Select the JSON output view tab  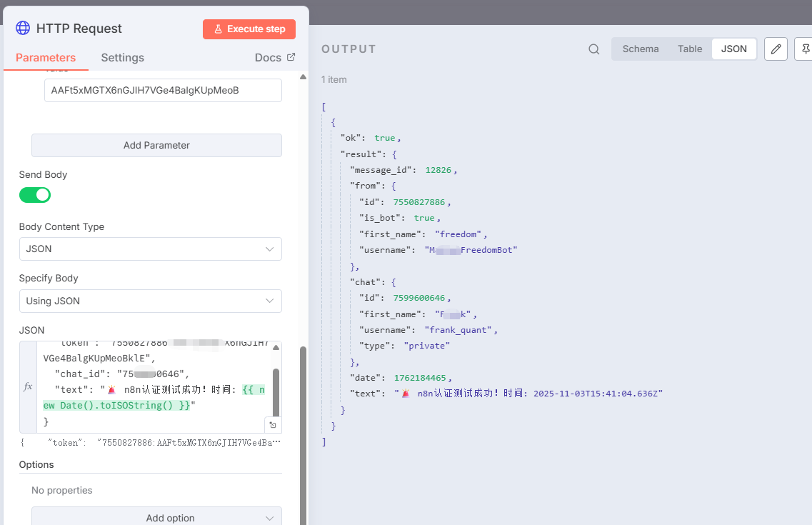pos(733,49)
